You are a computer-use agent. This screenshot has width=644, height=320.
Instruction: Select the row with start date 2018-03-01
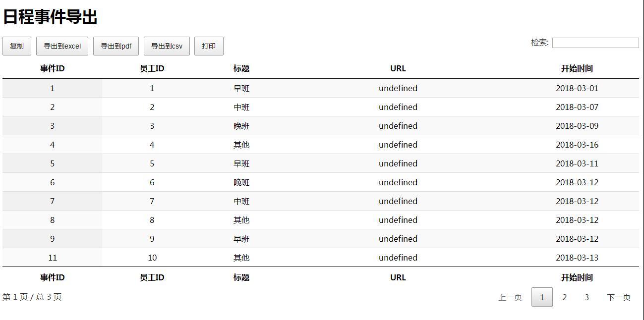tap(577, 88)
